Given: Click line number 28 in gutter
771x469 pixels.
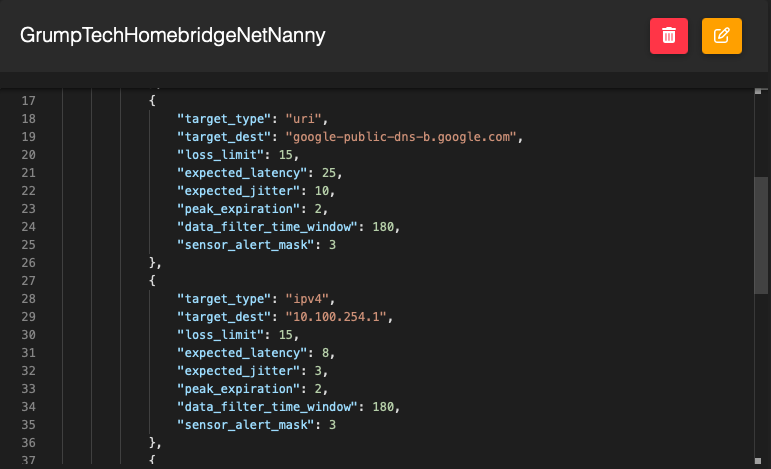Looking at the screenshot, I should (28, 299).
